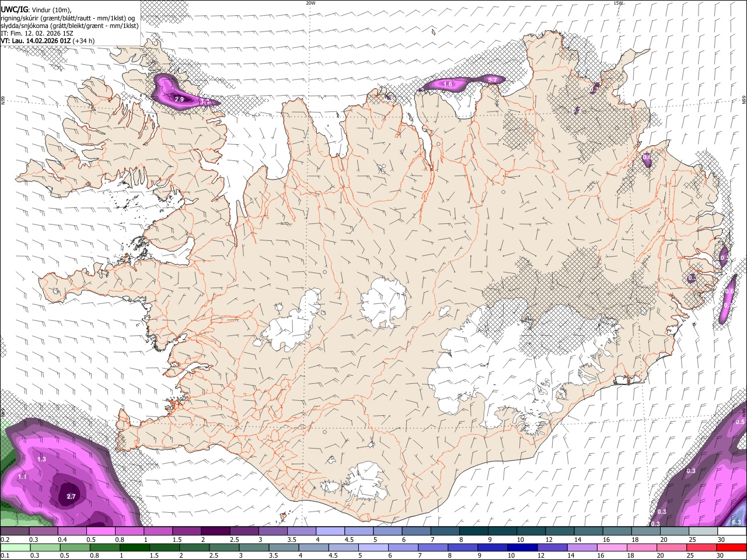Click the 2.5 label on the upper legend scale
This screenshot has height=560, width=747.
pos(234,540)
